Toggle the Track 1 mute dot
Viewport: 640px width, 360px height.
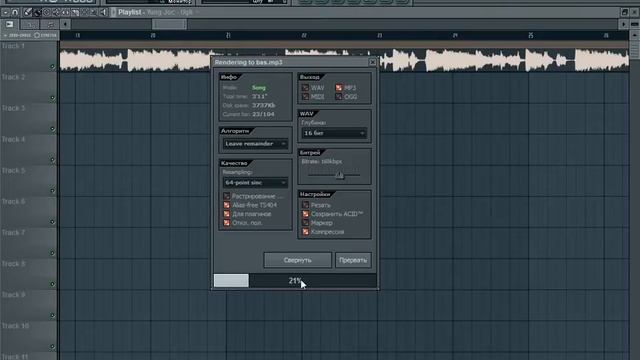(x=52, y=67)
